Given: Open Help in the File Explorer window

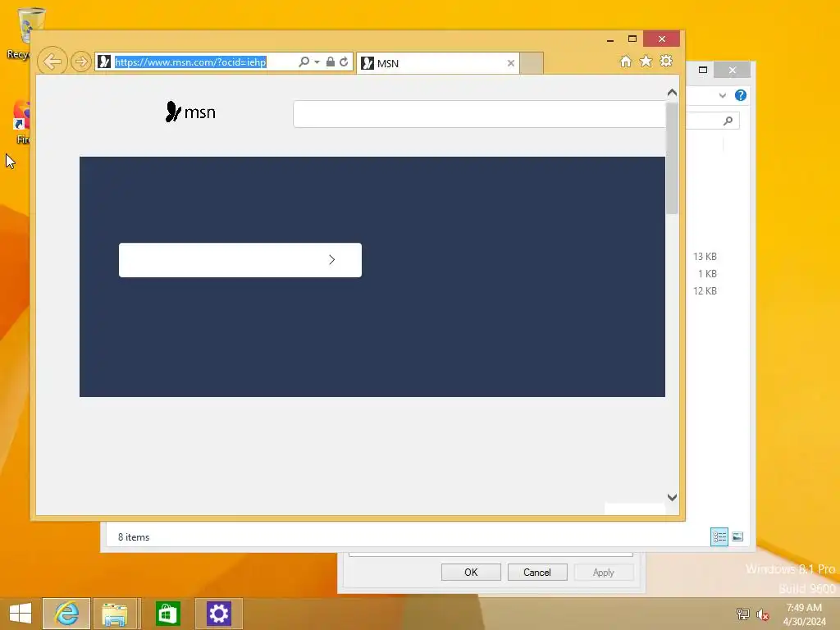Looking at the screenshot, I should tap(741, 95).
